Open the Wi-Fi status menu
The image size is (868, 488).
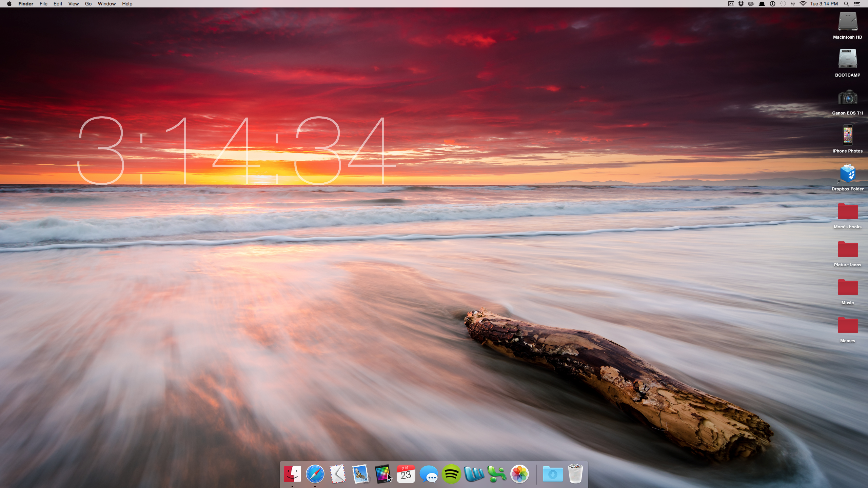(803, 4)
